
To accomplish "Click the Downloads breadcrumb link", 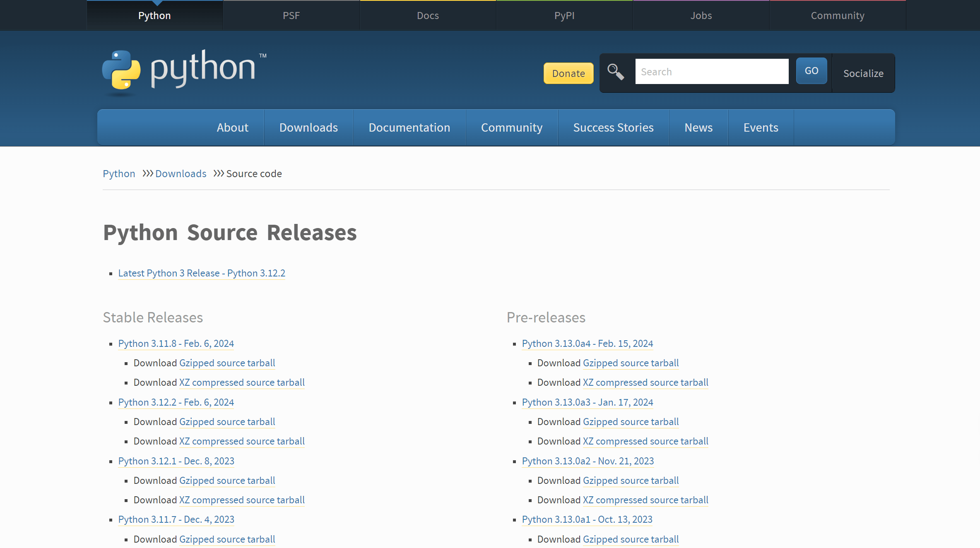I will (x=181, y=174).
